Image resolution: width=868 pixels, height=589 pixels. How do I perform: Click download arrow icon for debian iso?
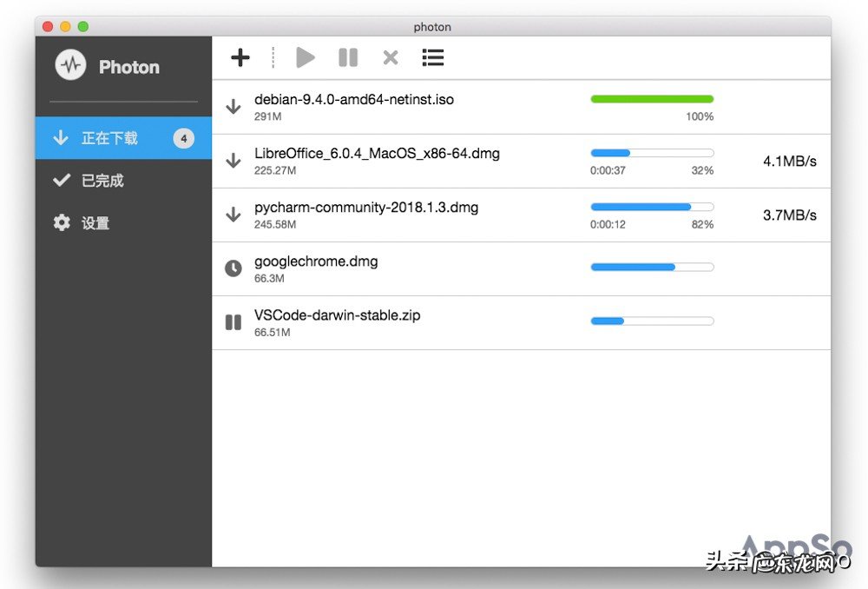[x=233, y=106]
